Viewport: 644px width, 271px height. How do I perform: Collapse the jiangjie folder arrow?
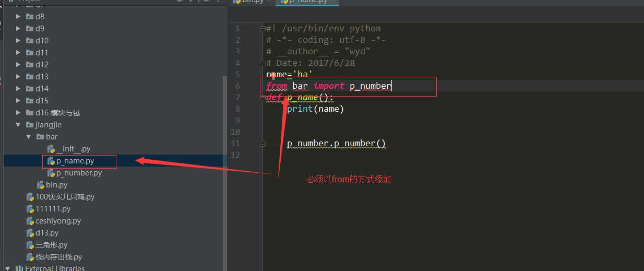(x=19, y=125)
